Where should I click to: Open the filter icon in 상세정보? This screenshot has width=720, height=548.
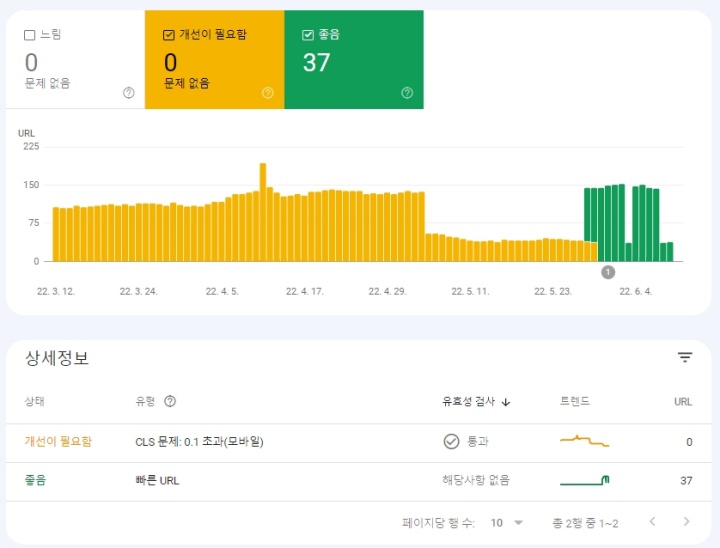tap(685, 357)
